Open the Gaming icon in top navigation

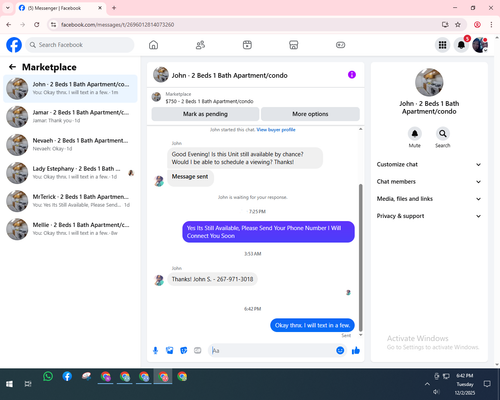pos(340,45)
